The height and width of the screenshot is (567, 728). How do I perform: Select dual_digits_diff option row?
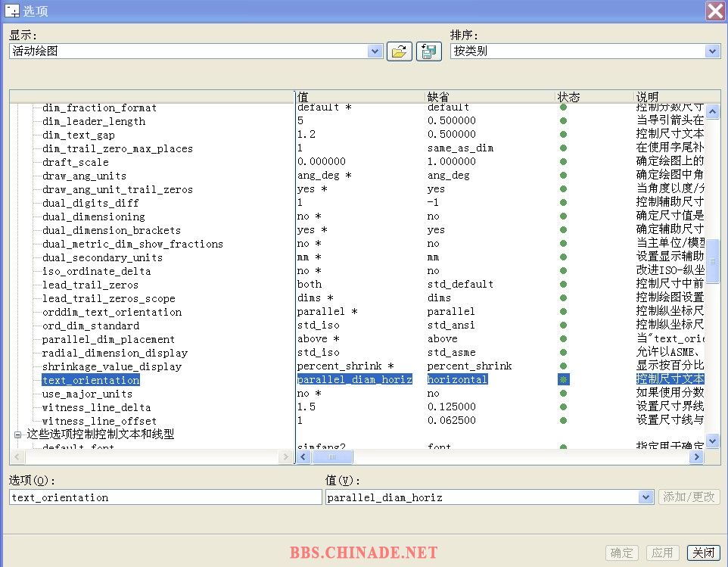click(91, 204)
